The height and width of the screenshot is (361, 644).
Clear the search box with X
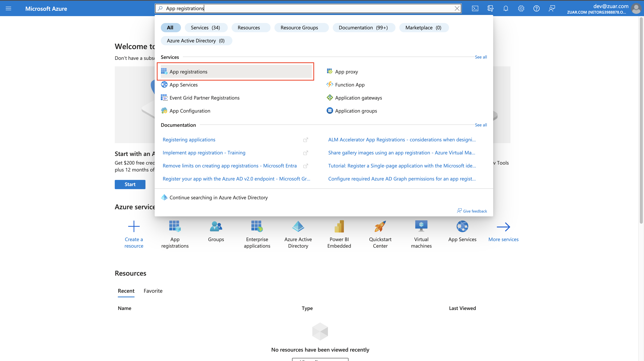457,8
